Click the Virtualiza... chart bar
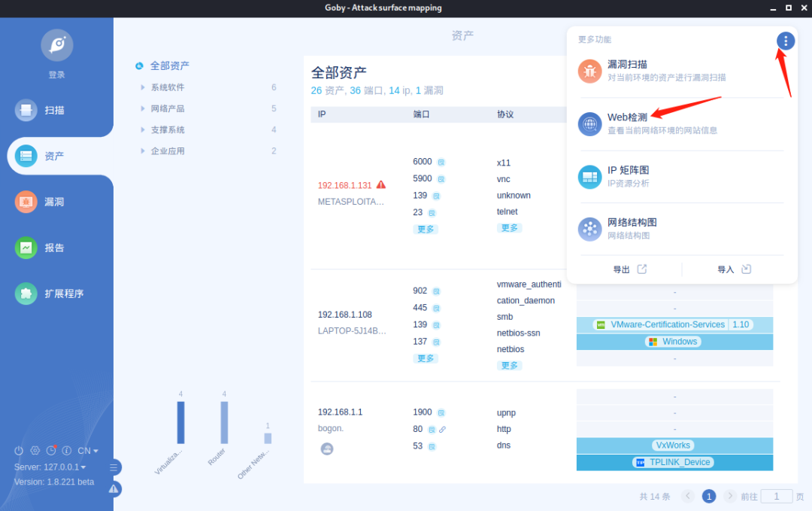 point(180,423)
